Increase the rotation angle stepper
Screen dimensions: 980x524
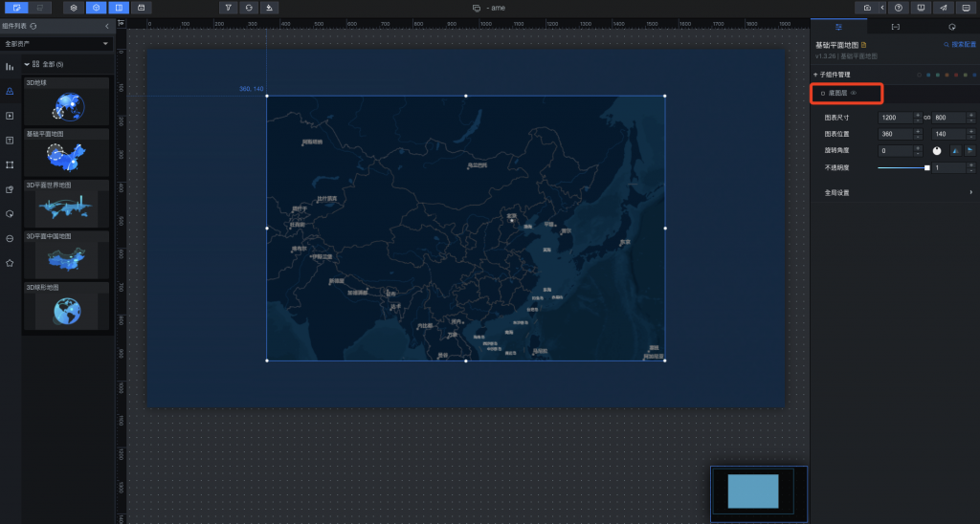pos(918,148)
